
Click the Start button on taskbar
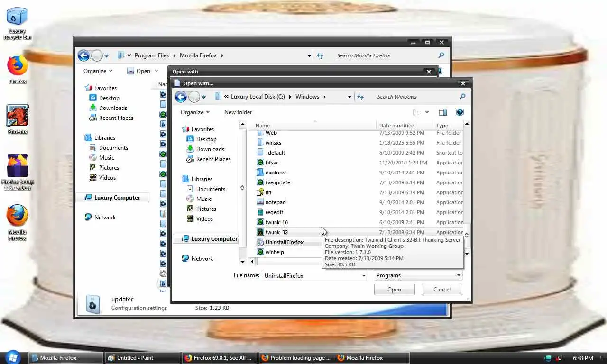pyautogui.click(x=12, y=357)
